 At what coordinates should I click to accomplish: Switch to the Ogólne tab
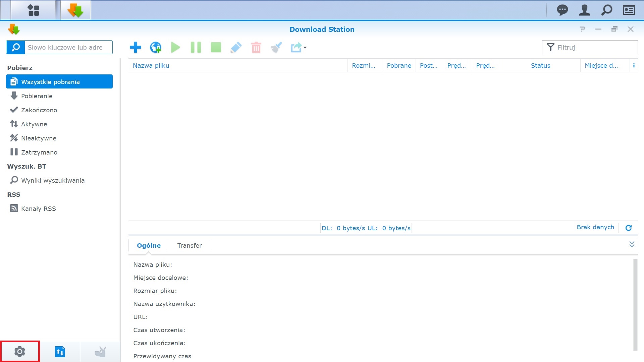click(x=149, y=245)
